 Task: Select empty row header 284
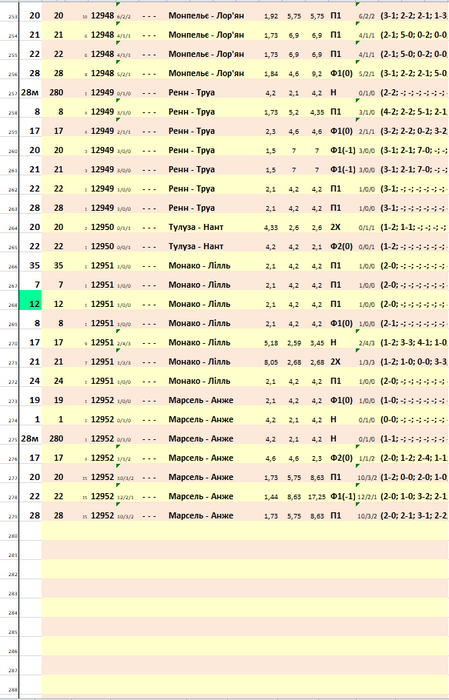pos(12,613)
